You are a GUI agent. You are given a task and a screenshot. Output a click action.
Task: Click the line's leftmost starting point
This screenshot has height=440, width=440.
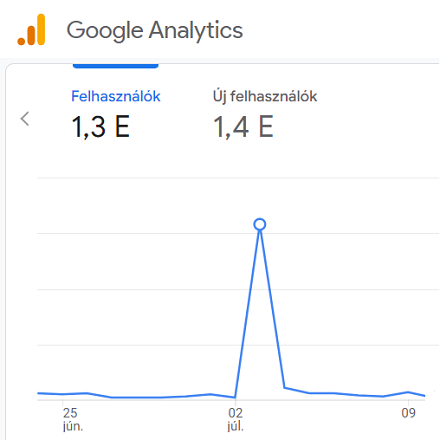38,393
